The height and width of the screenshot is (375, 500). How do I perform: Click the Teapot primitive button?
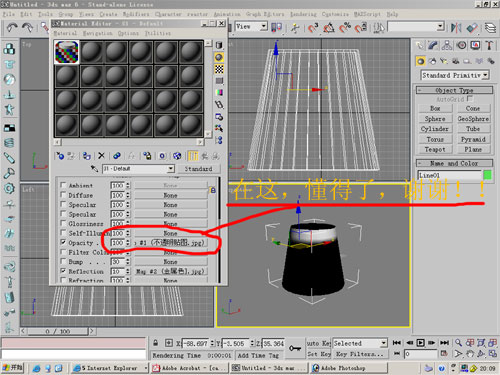point(435,149)
